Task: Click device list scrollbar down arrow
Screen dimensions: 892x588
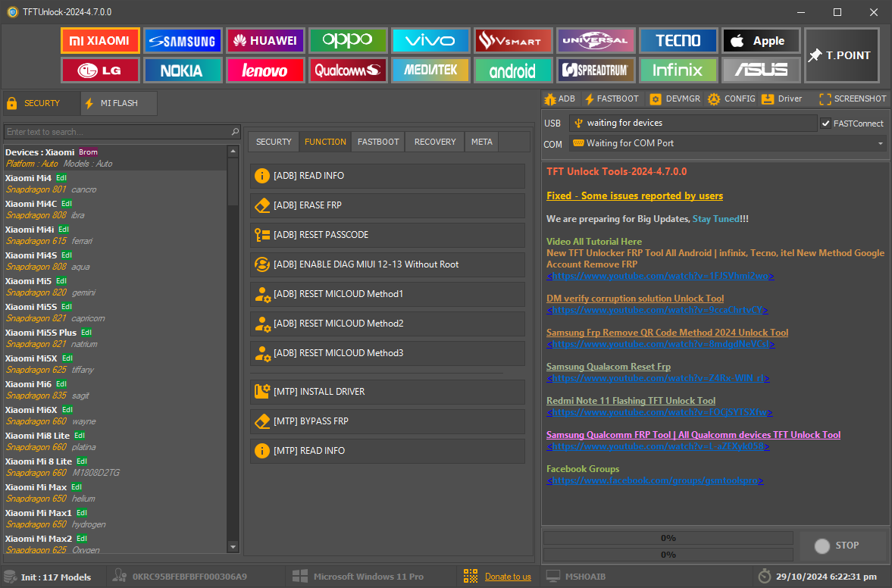Action: (x=233, y=547)
